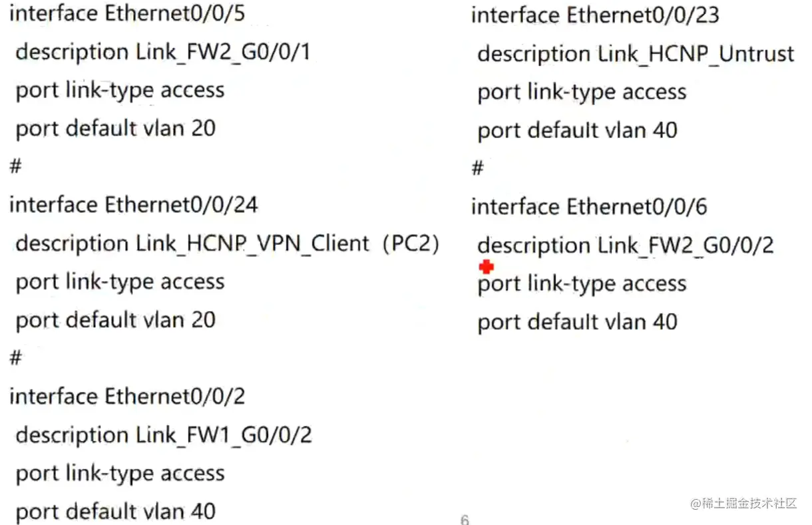Viewport: 812px width, 525px height.
Task: Click the interface Ethernet0/0/23 line
Action: tap(595, 15)
